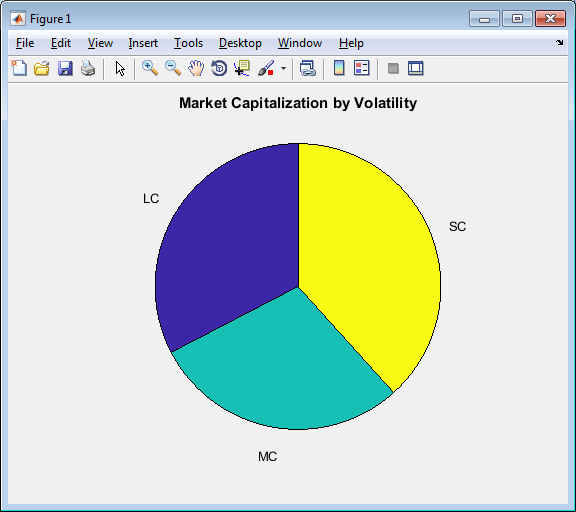Open the Brush color dropdown arrow
This screenshot has height=512, width=576.
283,68
